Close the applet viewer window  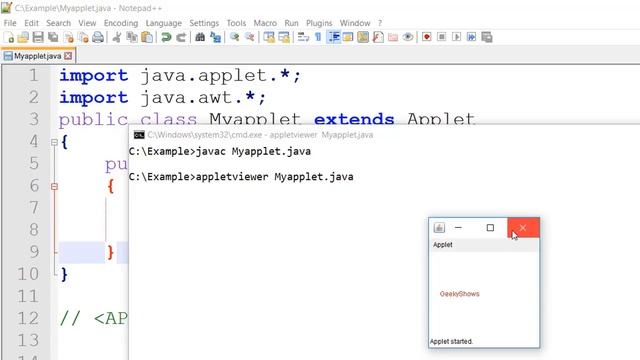[x=523, y=228]
